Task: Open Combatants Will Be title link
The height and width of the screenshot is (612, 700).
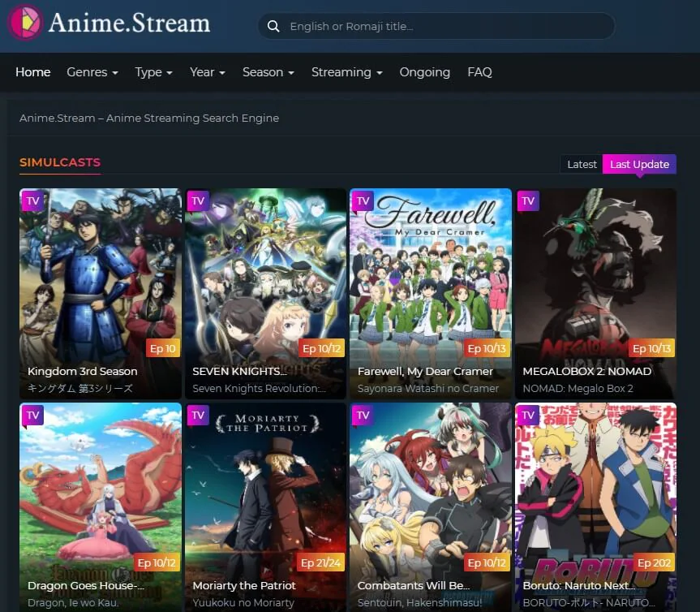Action: 414,586
